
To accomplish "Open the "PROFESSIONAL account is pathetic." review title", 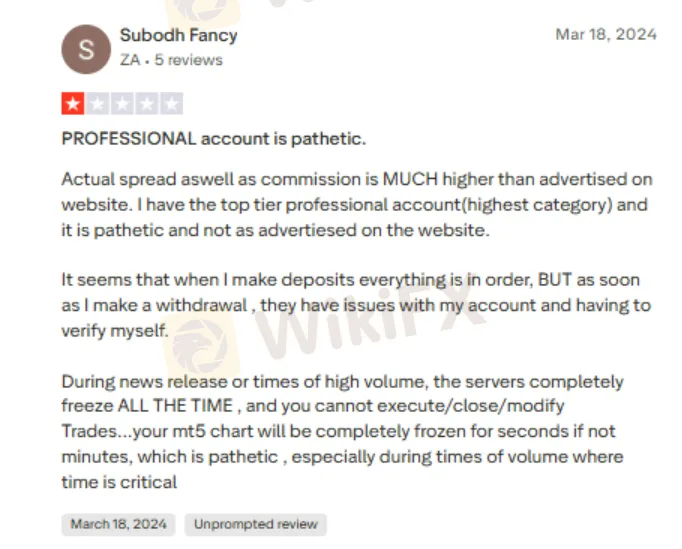I will 214,138.
